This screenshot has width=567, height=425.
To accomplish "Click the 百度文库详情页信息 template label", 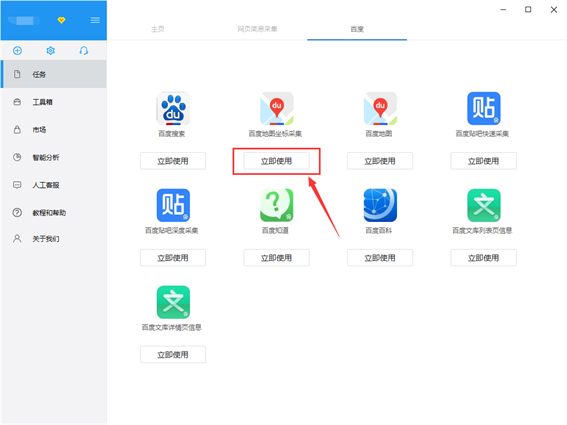I will [172, 327].
